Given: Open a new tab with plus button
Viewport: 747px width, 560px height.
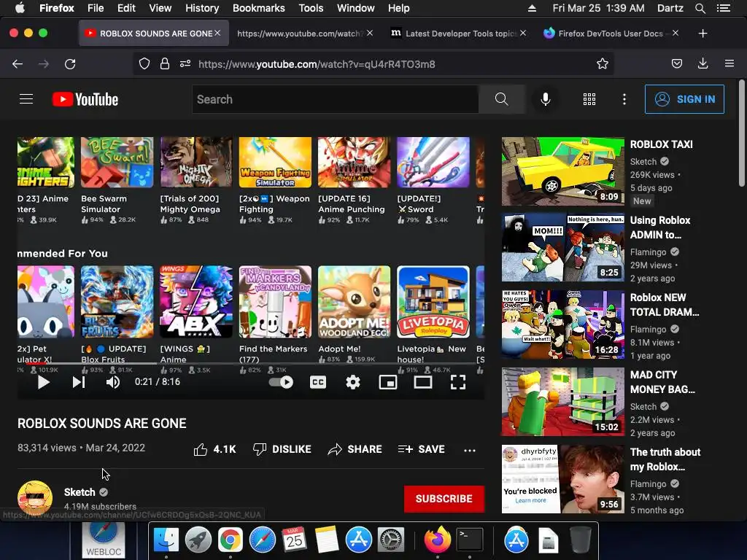Looking at the screenshot, I should point(703,34).
